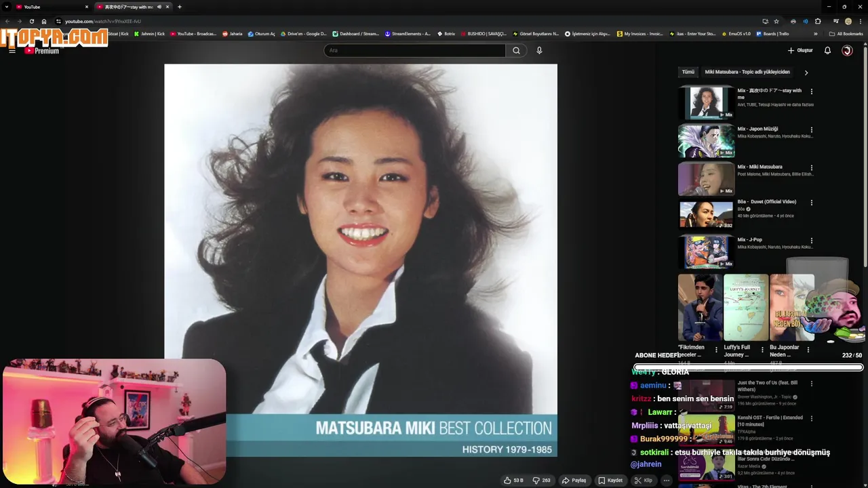Image resolution: width=868 pixels, height=488 pixels.
Task: Open Luffy's Full Journey short thumbnail
Action: [746, 307]
